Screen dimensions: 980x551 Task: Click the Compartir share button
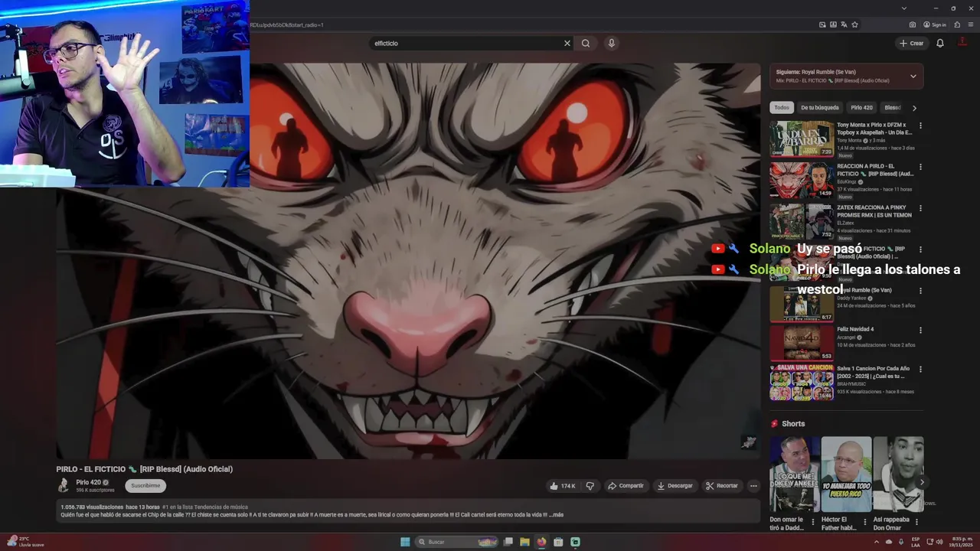pos(626,485)
